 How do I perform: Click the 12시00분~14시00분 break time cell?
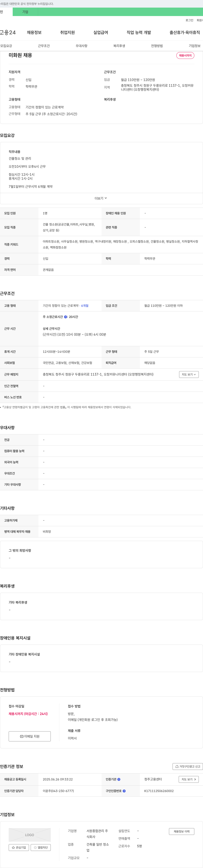[x=56, y=352]
